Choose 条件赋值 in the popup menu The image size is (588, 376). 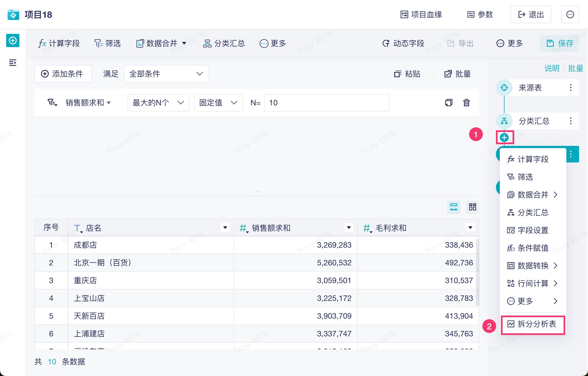tap(533, 248)
